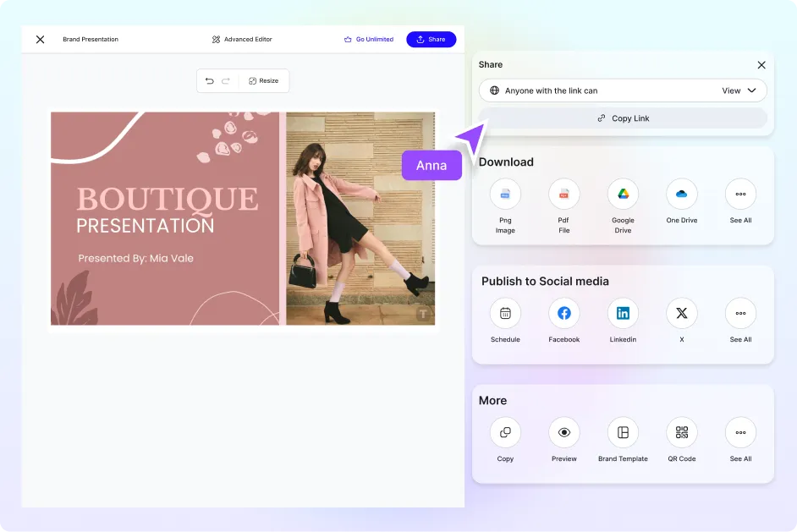
Task: Save to Google Drive
Action: (x=623, y=195)
